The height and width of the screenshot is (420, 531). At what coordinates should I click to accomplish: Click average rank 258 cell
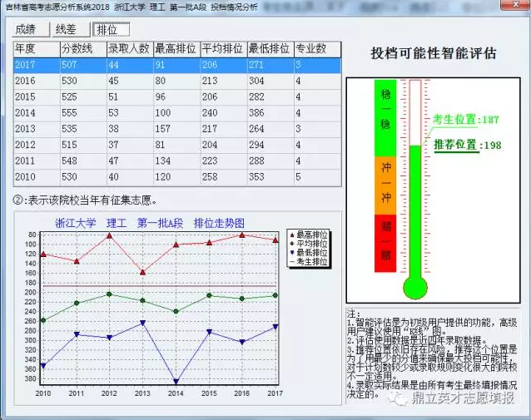click(224, 177)
